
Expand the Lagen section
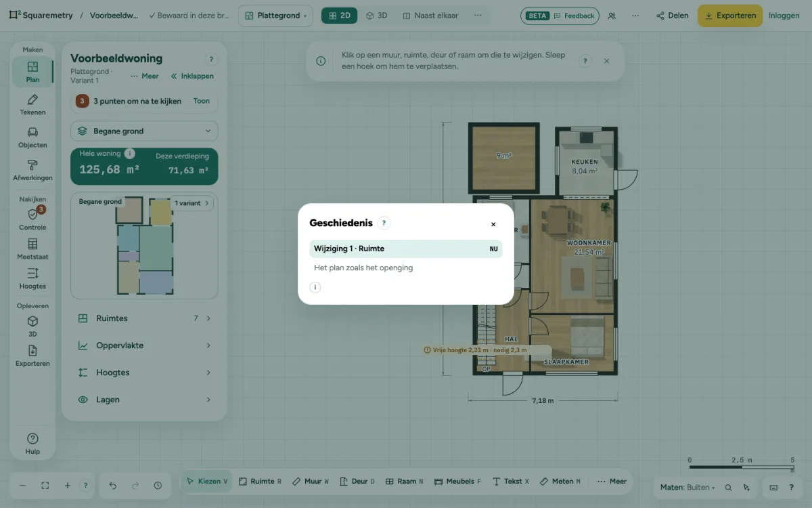(144, 400)
